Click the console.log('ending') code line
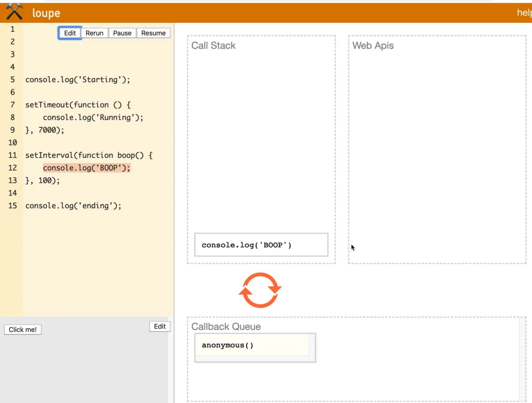Image resolution: width=532 pixels, height=403 pixels. pos(73,206)
